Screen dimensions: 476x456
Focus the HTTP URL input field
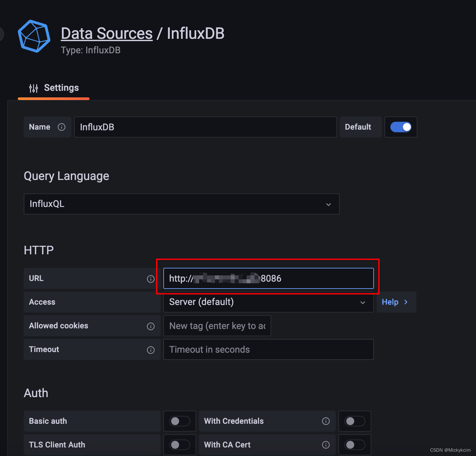[x=268, y=278]
